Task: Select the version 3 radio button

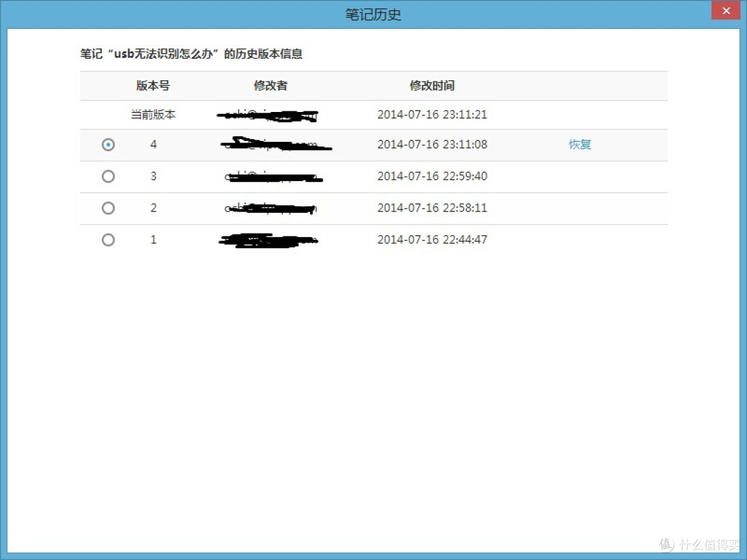Action: [108, 176]
